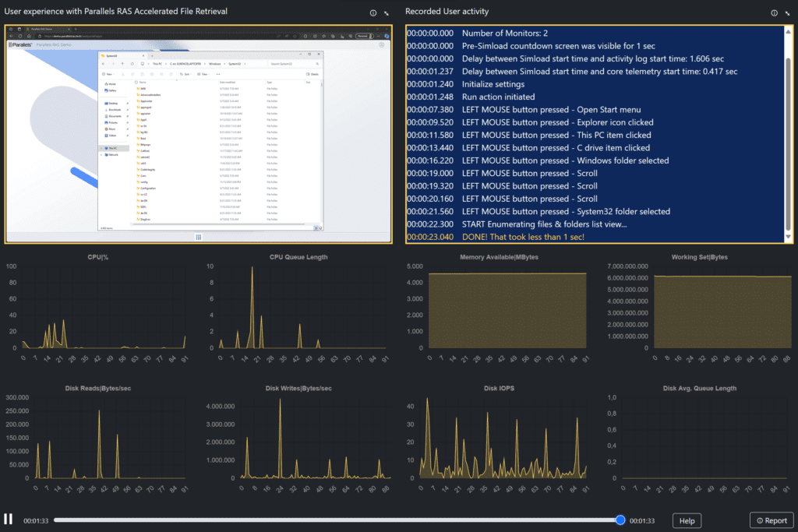Click the CPU Queue Length chart

click(301, 308)
